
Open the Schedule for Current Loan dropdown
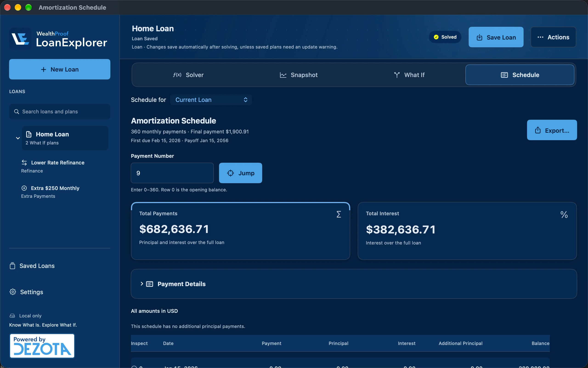point(211,100)
